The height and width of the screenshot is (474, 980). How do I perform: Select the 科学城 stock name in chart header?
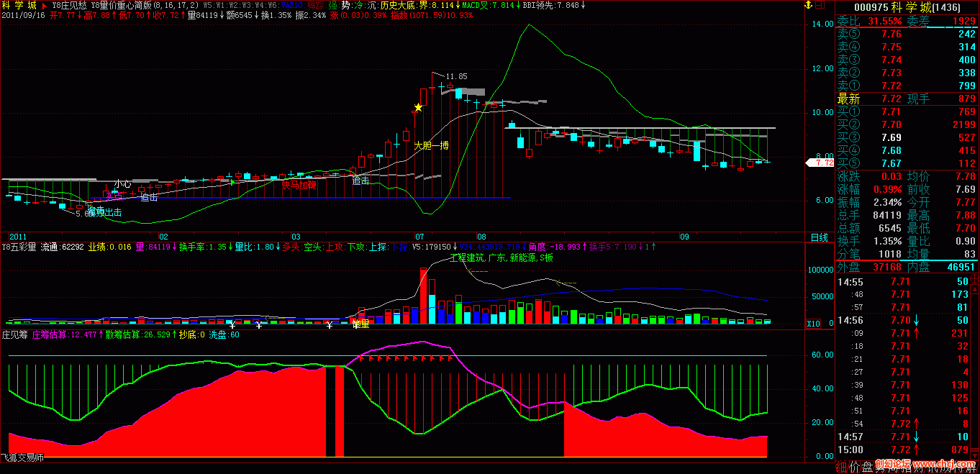coord(18,4)
